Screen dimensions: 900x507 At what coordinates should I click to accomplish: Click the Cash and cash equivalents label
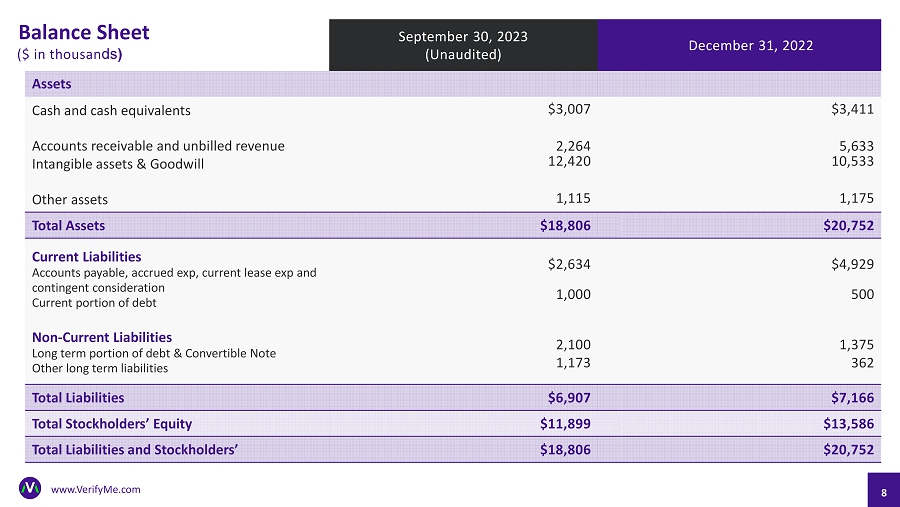[111, 110]
